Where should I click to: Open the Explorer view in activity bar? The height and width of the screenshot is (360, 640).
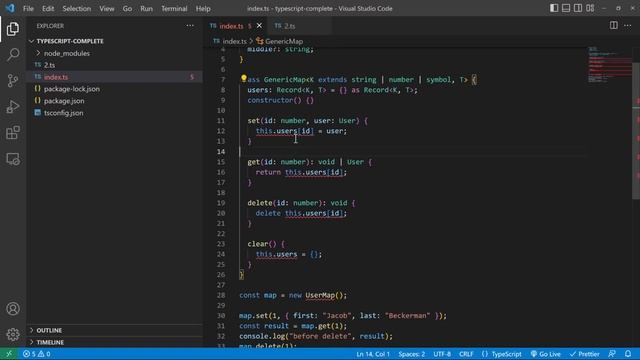13,29
